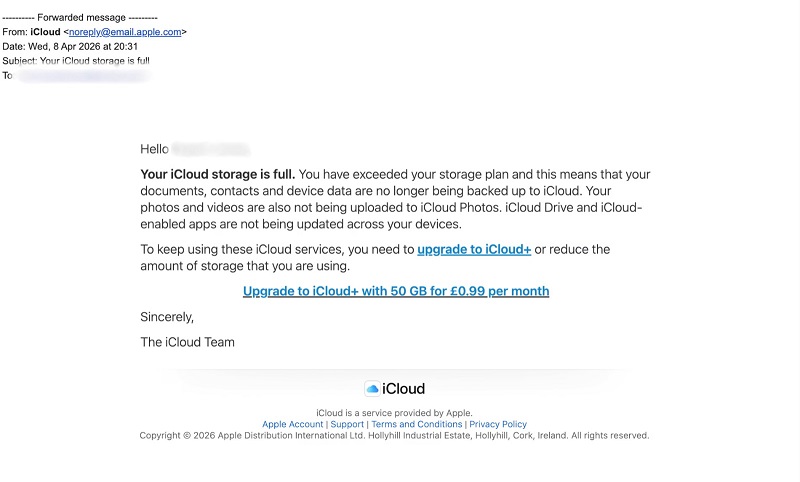This screenshot has width=800, height=482.
Task: Click the bold 'iCloud' sender name
Action: click(x=45, y=32)
